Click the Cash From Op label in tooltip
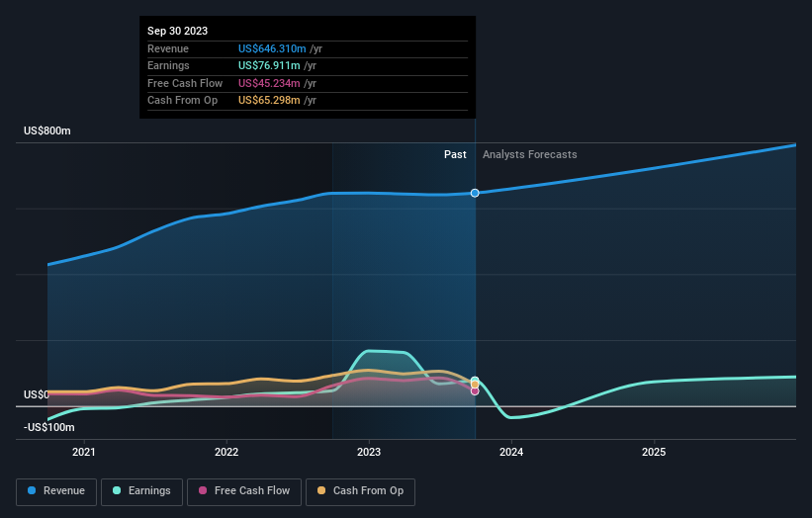 pos(182,101)
